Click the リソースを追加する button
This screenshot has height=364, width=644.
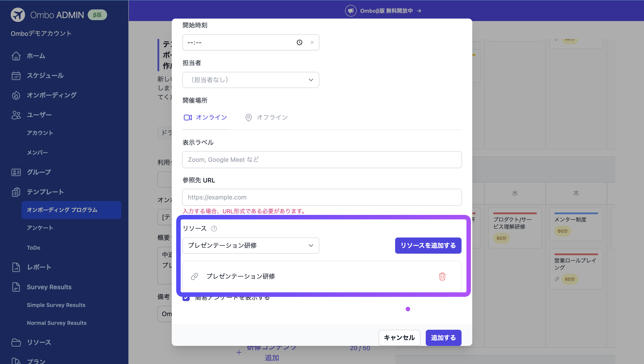click(428, 246)
